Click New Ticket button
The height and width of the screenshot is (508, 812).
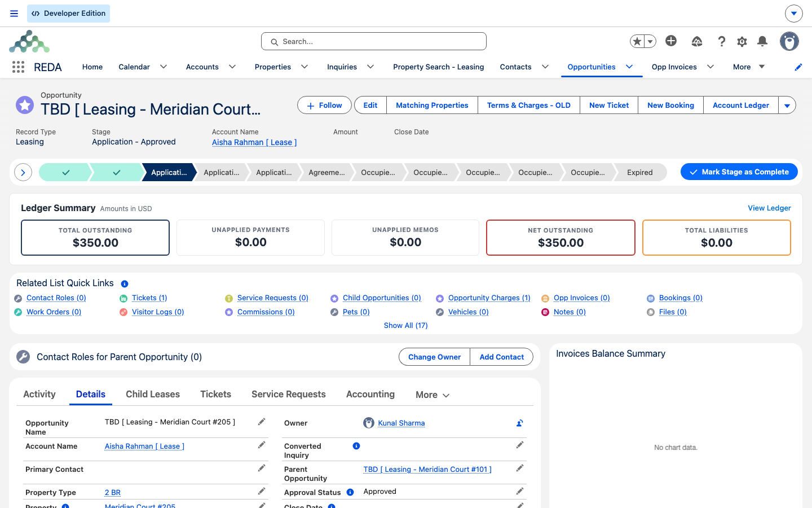click(609, 105)
